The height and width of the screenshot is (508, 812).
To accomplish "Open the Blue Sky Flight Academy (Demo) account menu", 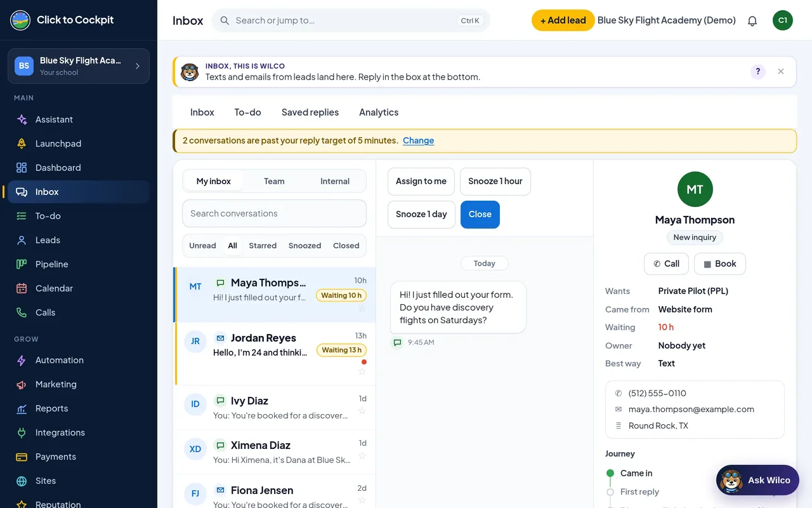I will (x=667, y=20).
